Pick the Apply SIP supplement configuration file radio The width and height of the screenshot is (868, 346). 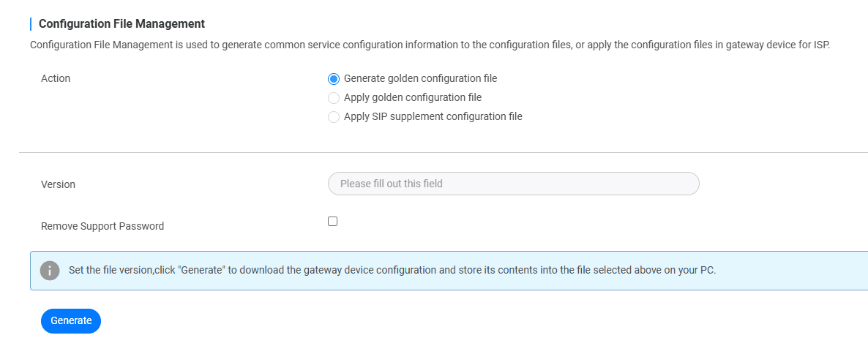(x=333, y=117)
